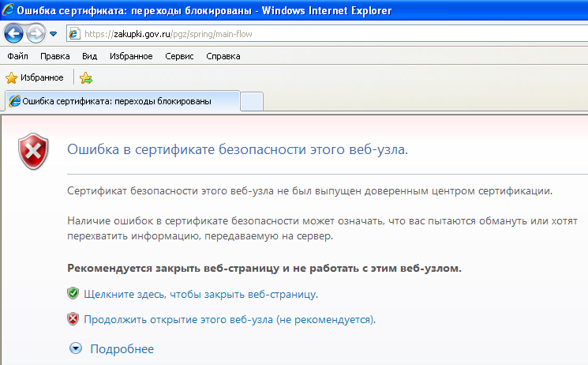Image resolution: width=588 pixels, height=365 pixels.
Task: Open the Справка menu
Action: (x=223, y=56)
